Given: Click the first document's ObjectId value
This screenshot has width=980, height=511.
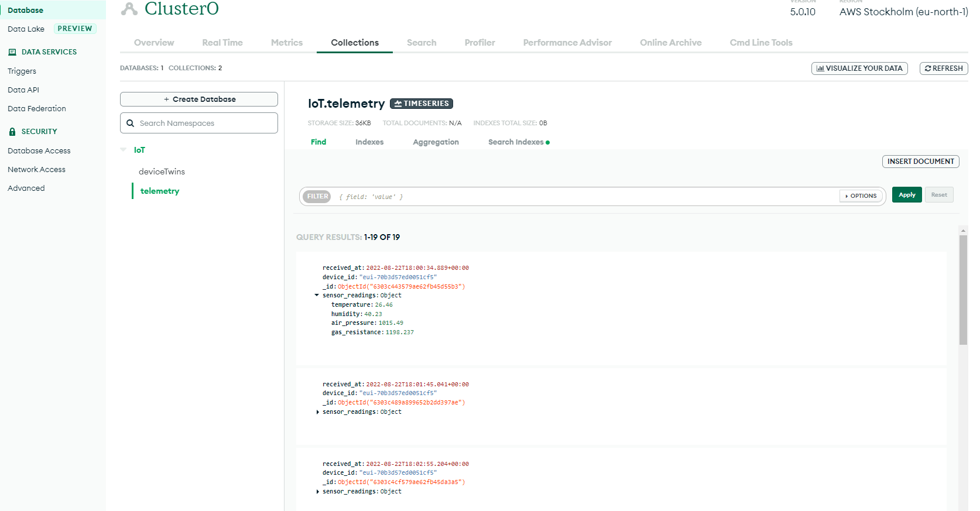Looking at the screenshot, I should pyautogui.click(x=402, y=287).
